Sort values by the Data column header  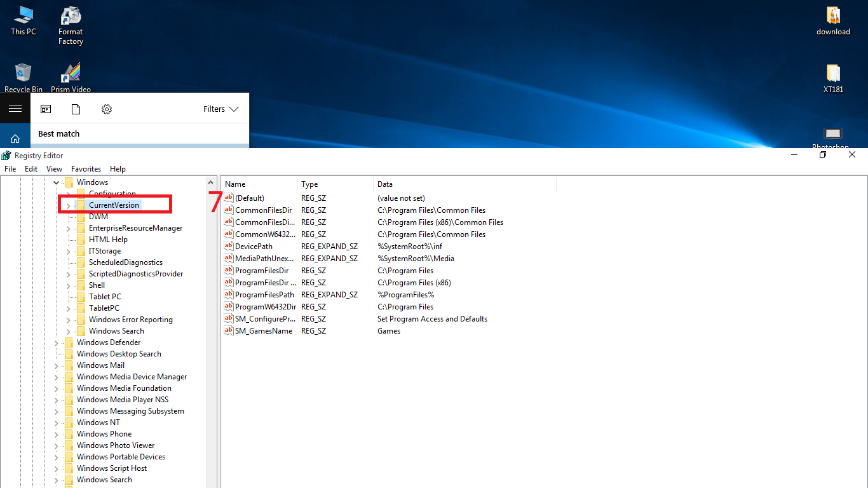[x=465, y=184]
